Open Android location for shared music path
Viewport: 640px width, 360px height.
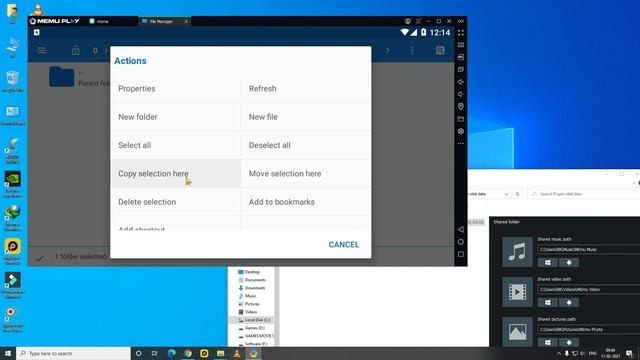pos(569,262)
